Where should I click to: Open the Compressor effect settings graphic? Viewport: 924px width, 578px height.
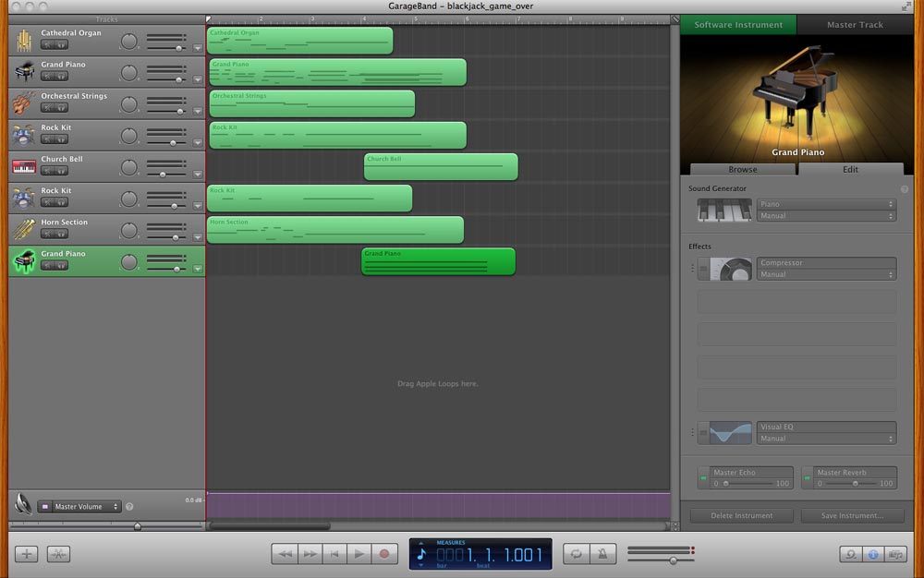click(x=731, y=269)
